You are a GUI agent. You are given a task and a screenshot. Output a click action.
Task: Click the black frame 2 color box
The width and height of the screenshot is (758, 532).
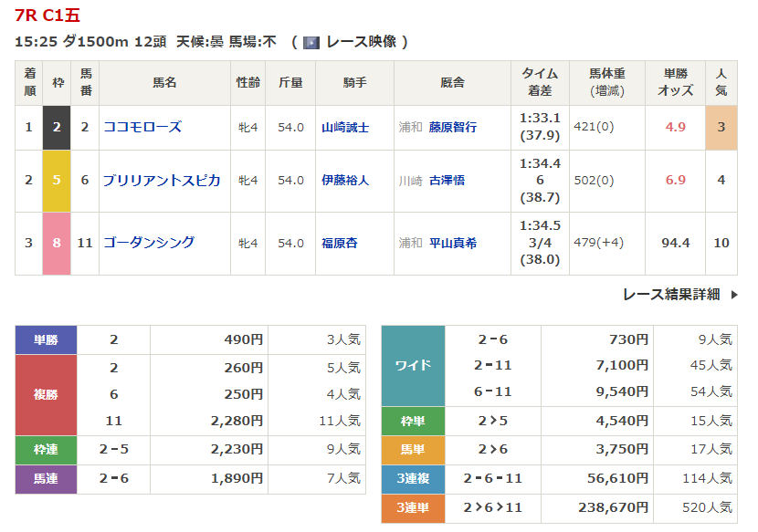(57, 128)
